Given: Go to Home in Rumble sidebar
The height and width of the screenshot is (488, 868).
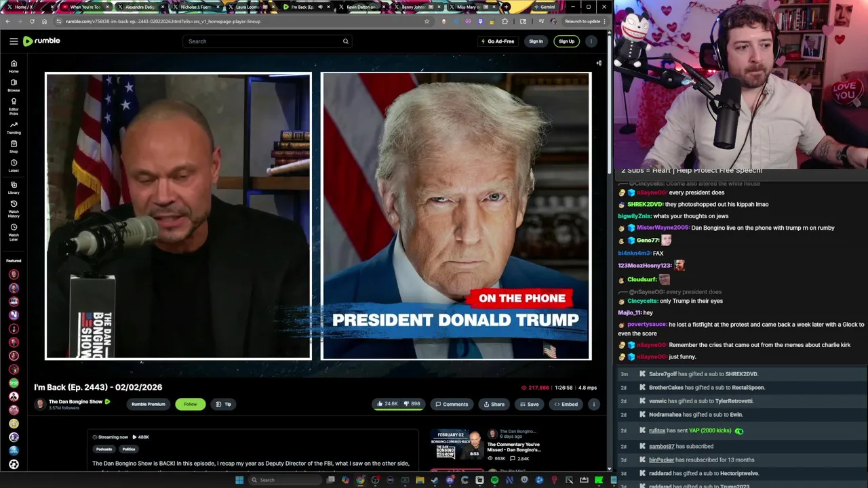Looking at the screenshot, I should pos(14,66).
